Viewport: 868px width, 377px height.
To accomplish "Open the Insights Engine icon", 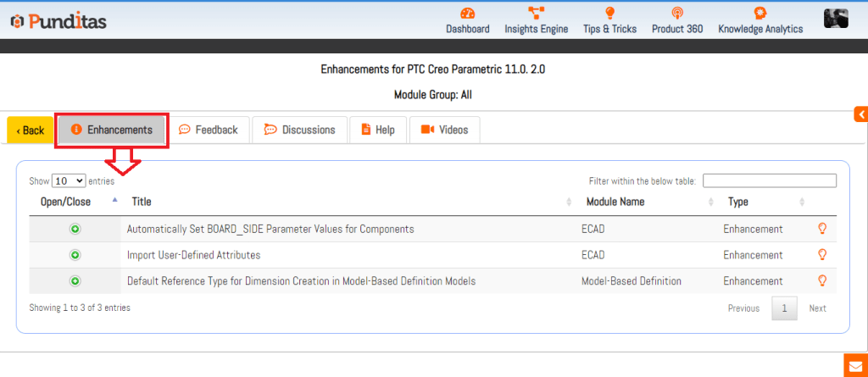I will (536, 14).
